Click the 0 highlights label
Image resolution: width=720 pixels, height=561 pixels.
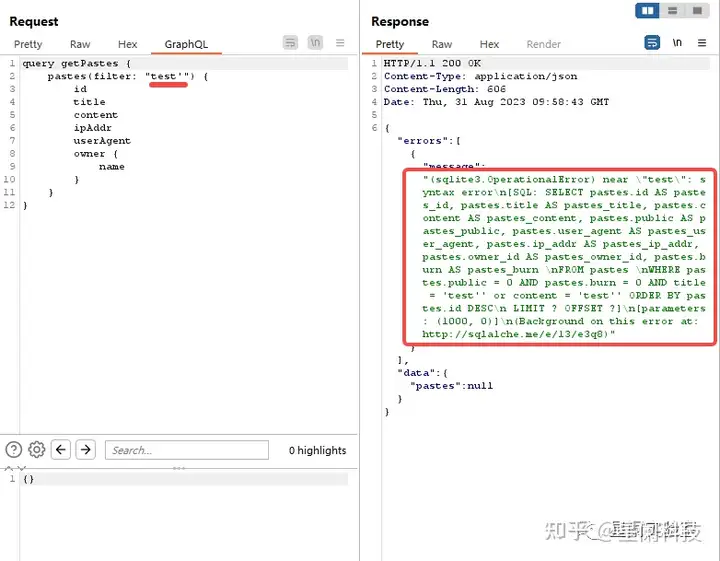(x=317, y=450)
